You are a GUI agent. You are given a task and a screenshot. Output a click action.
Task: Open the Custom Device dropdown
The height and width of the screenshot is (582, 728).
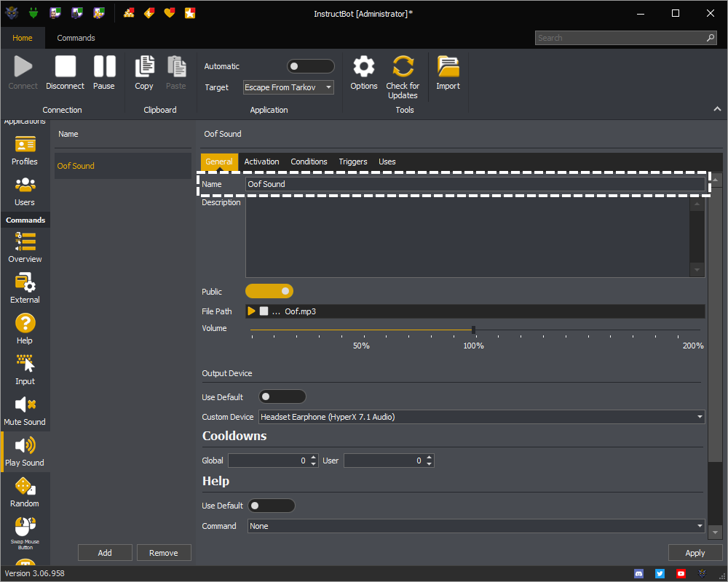coord(482,417)
